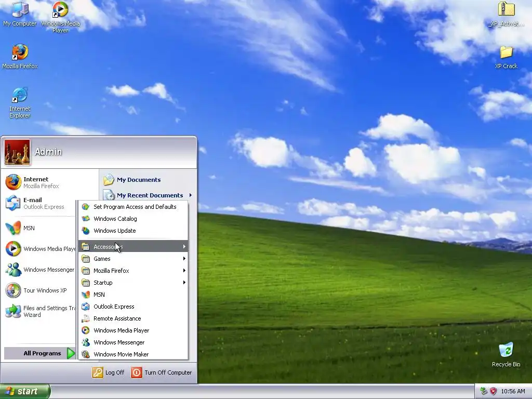The width and height of the screenshot is (532, 399).
Task: Click the Set Program Access icon
Action: (86, 207)
